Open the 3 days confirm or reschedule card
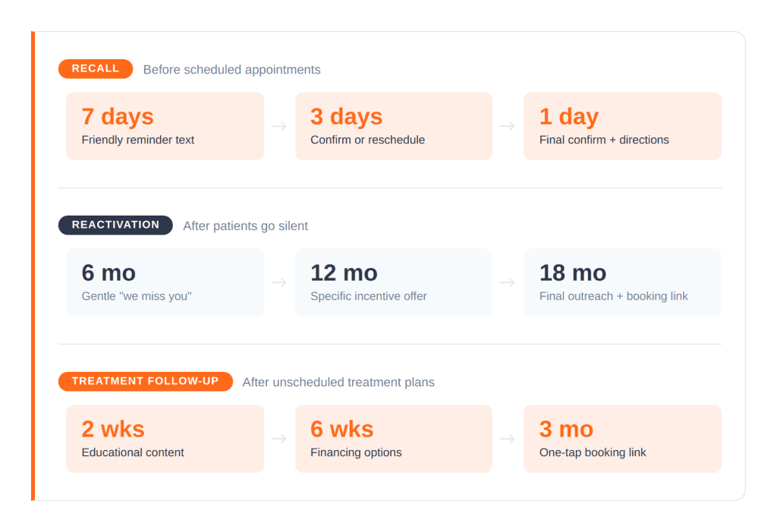777x532 pixels. point(393,126)
